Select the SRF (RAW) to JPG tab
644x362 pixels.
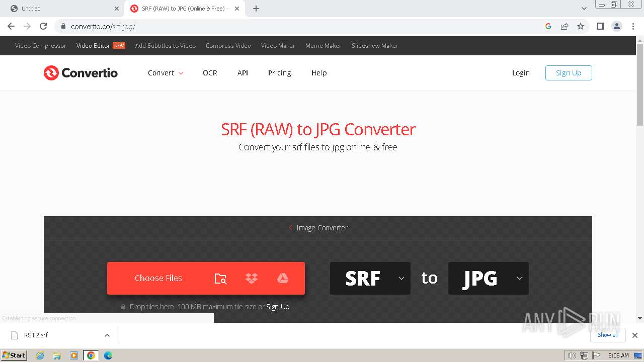tap(184, 9)
